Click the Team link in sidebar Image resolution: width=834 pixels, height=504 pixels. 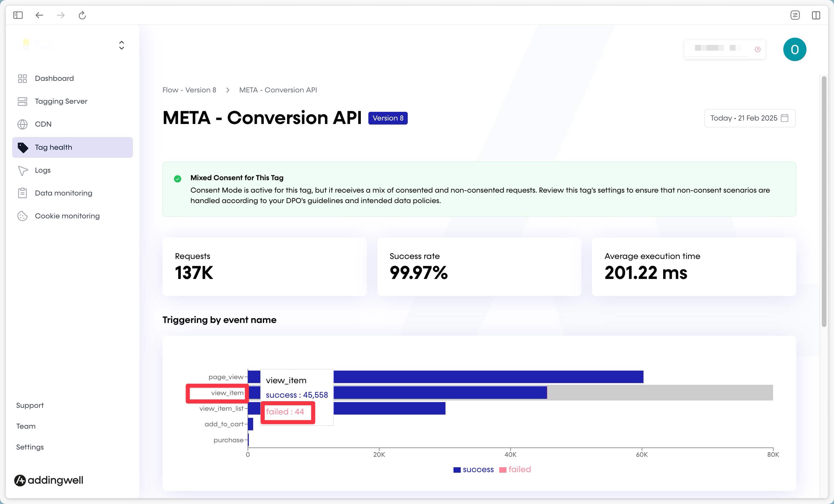click(25, 426)
